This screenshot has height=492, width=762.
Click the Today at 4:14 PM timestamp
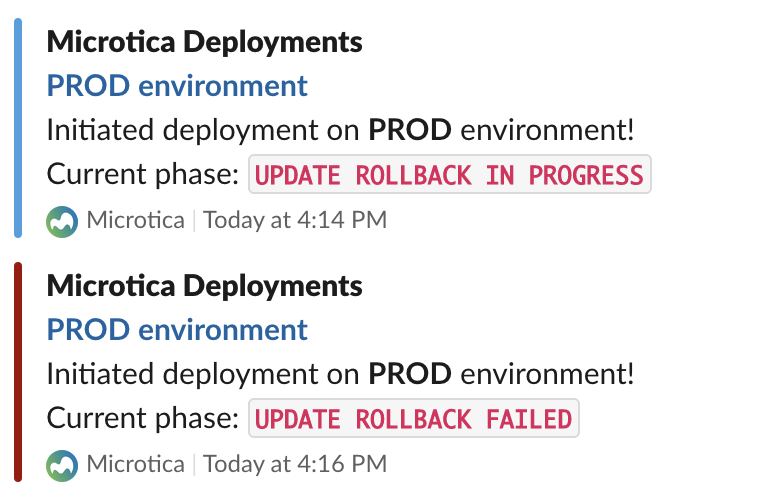point(295,220)
